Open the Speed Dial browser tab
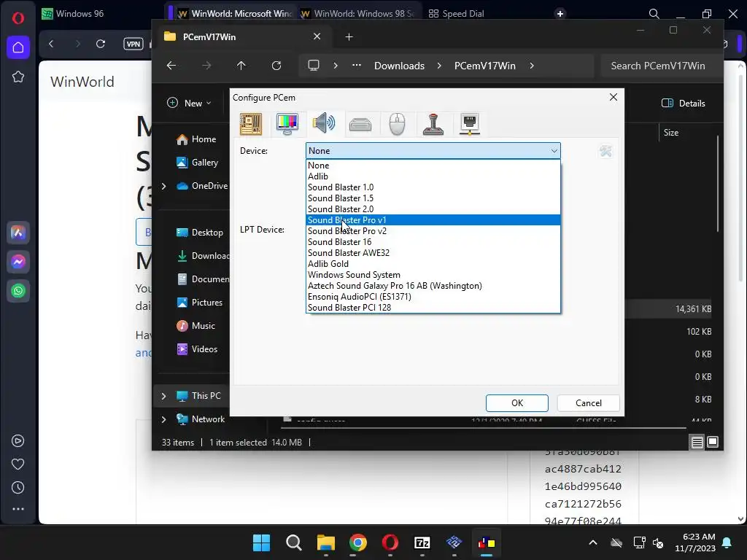The image size is (747, 560). [x=457, y=13]
